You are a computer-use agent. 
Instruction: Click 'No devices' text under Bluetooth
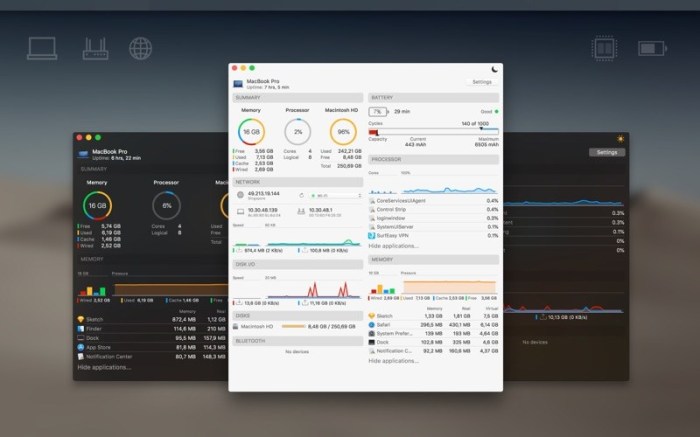click(297, 352)
